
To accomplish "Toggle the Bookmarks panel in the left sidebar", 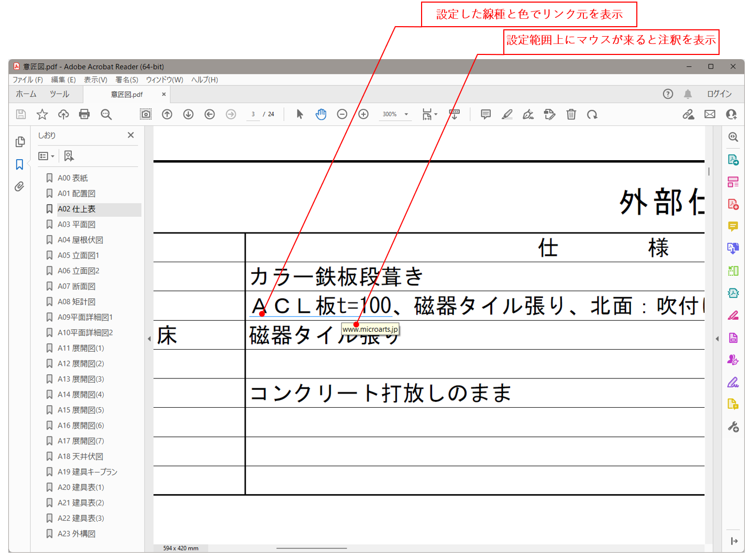I will [19, 164].
